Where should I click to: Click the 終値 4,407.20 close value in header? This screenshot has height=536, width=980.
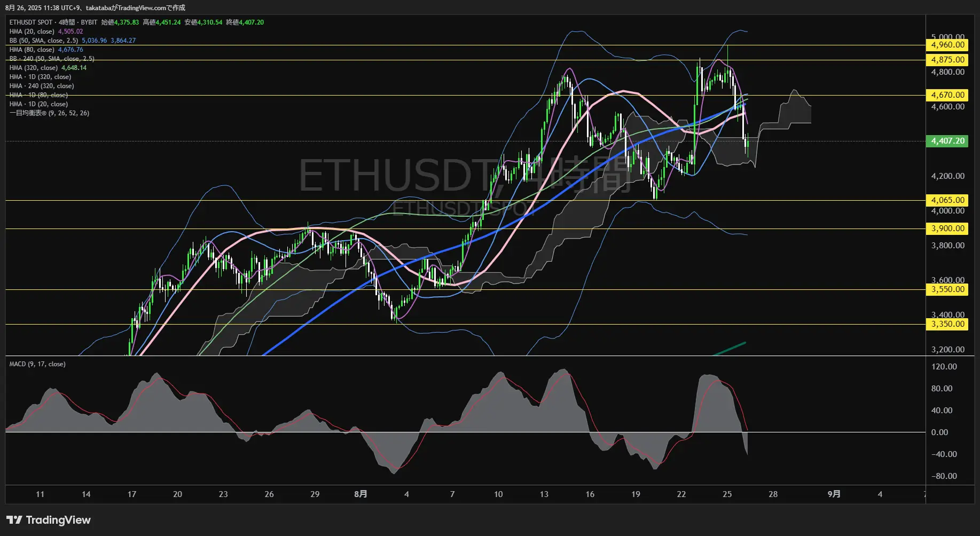click(245, 22)
